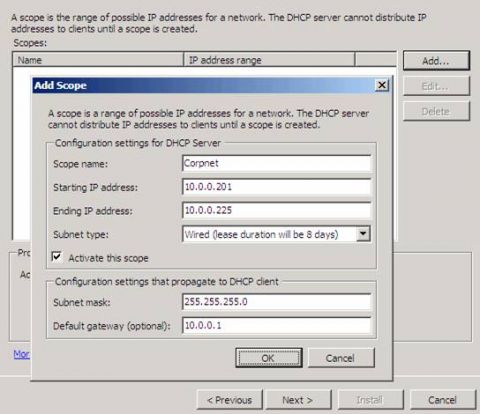Click the Edit... button in the wizard

click(436, 86)
